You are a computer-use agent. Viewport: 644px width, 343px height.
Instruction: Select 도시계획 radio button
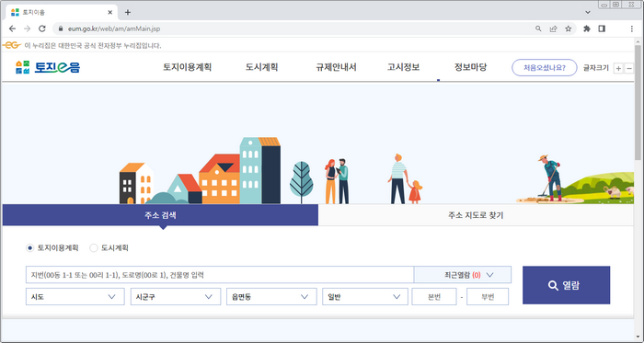[x=94, y=248]
